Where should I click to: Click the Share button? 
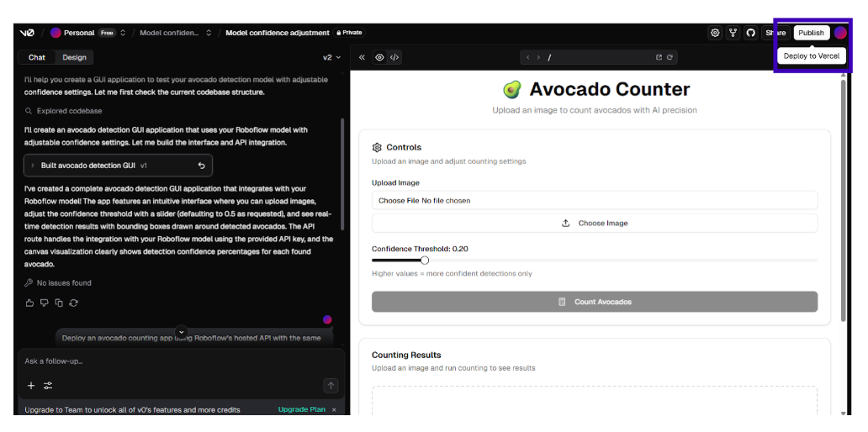(x=775, y=33)
